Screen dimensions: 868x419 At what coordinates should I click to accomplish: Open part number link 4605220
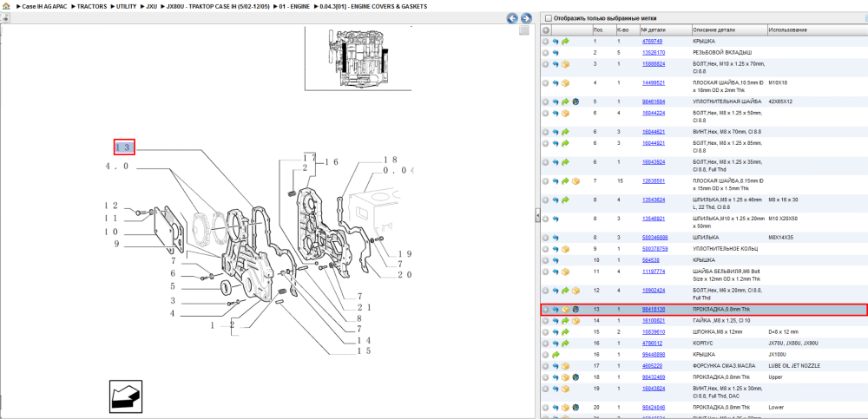click(x=652, y=366)
